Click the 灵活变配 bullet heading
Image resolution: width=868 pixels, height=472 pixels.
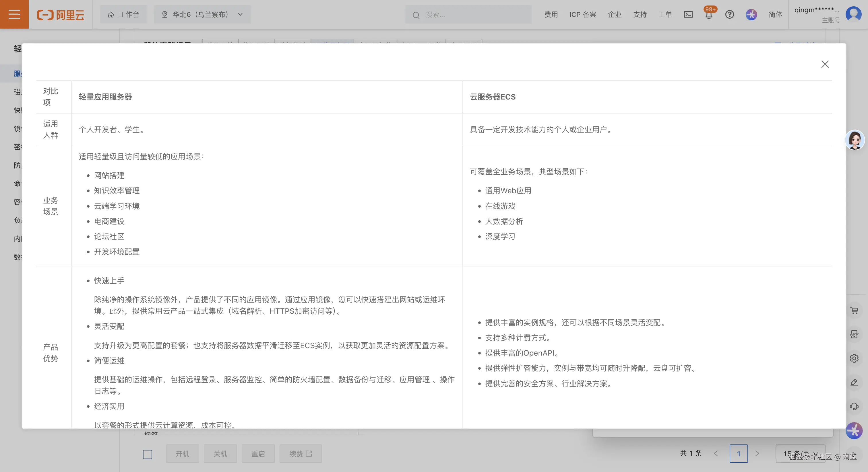[x=109, y=326]
